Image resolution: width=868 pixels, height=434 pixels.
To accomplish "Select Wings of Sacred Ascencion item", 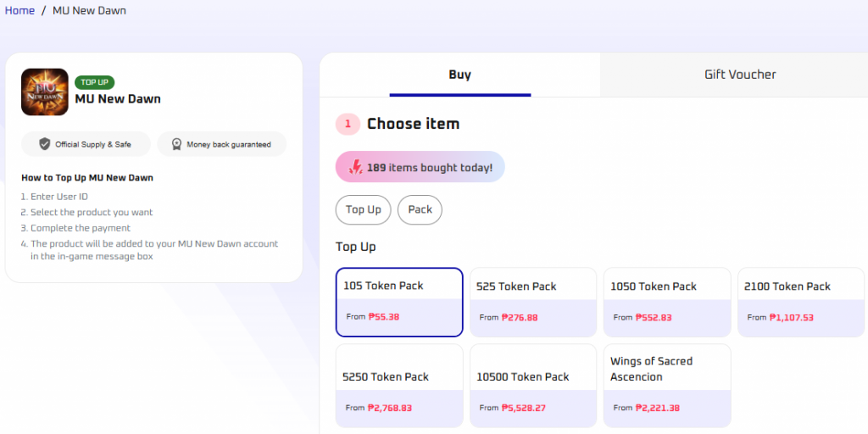I will tap(667, 386).
